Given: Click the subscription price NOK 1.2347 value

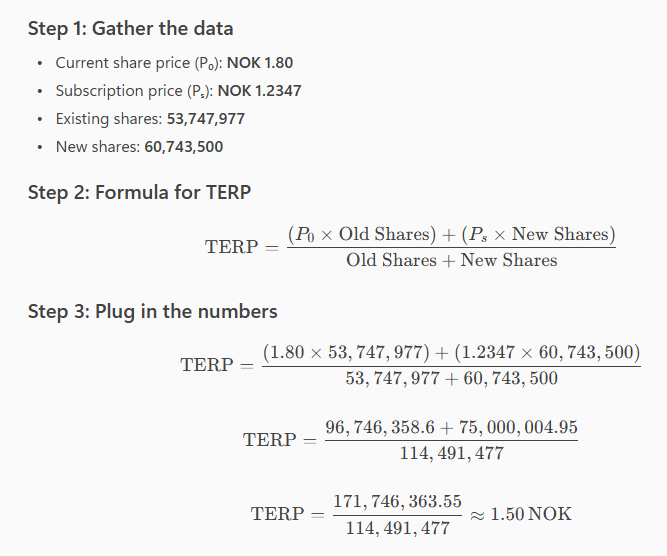Looking at the screenshot, I should point(259,91).
